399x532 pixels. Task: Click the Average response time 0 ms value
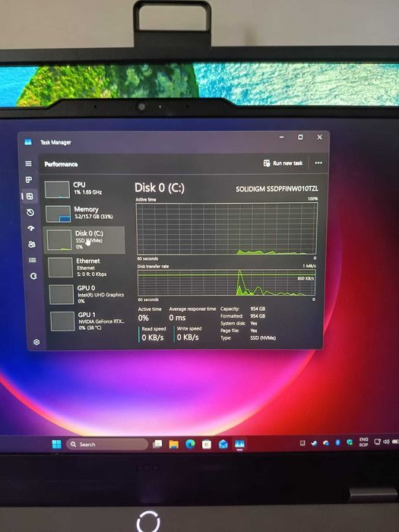point(177,318)
